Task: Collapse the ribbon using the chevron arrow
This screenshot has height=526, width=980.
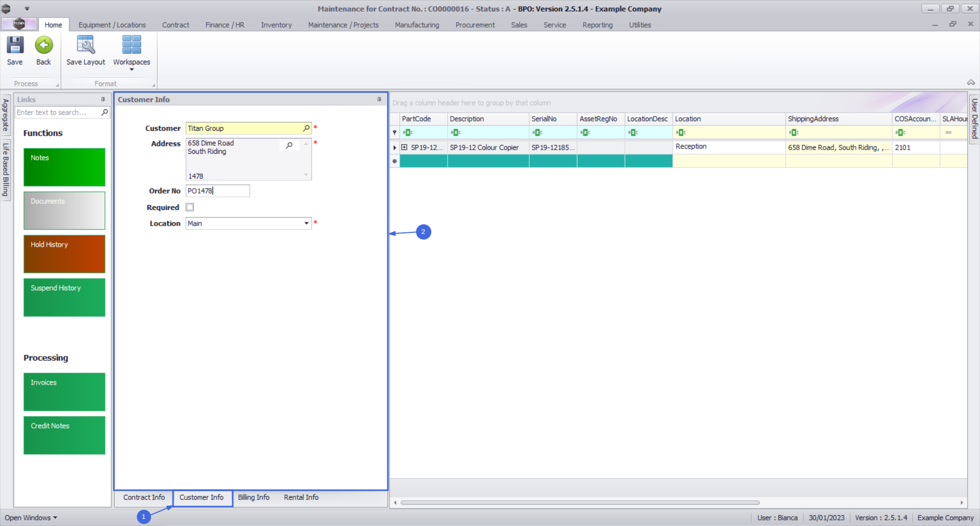Action: coord(971,83)
